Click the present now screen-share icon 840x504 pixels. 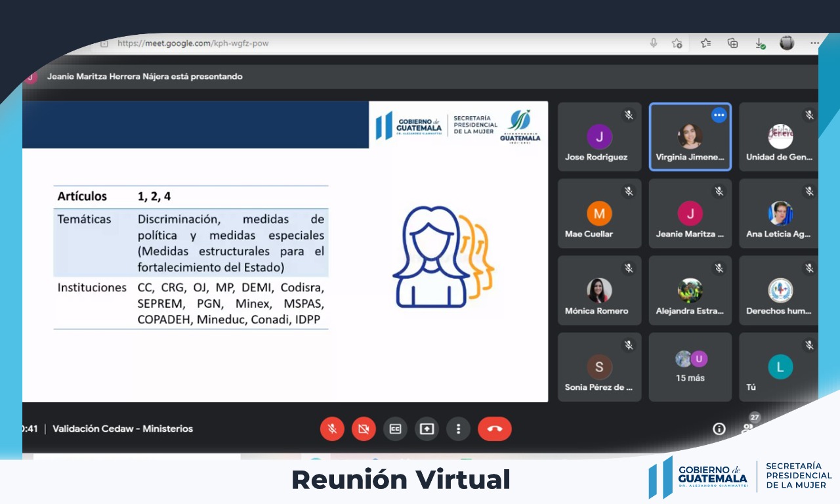(x=427, y=429)
